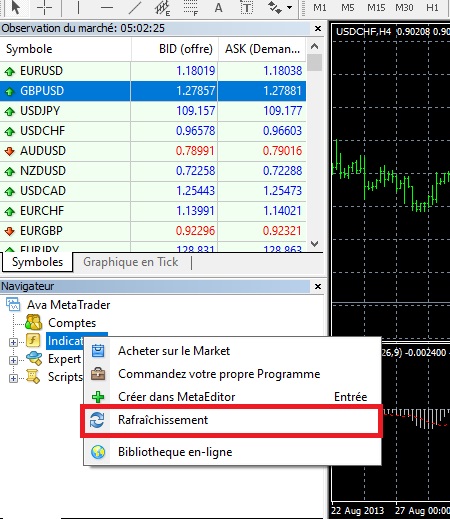Choose the equidistant channel tool
The height and width of the screenshot is (519, 450).
pyautogui.click(x=163, y=8)
